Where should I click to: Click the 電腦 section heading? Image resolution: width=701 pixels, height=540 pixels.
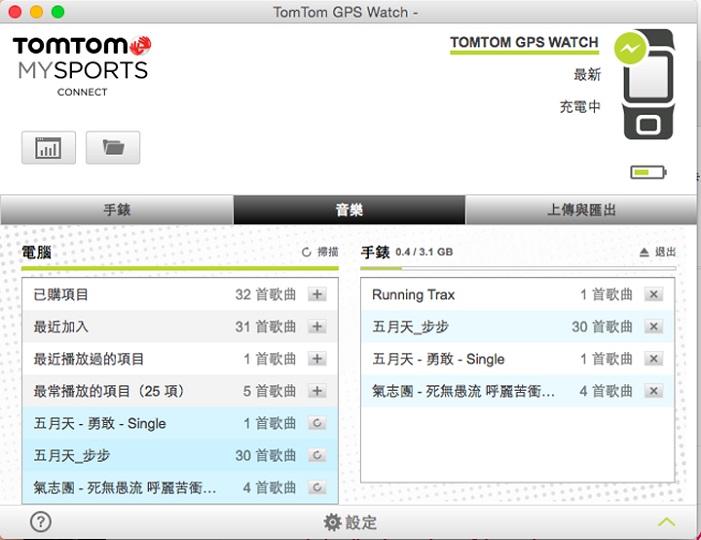(x=37, y=252)
